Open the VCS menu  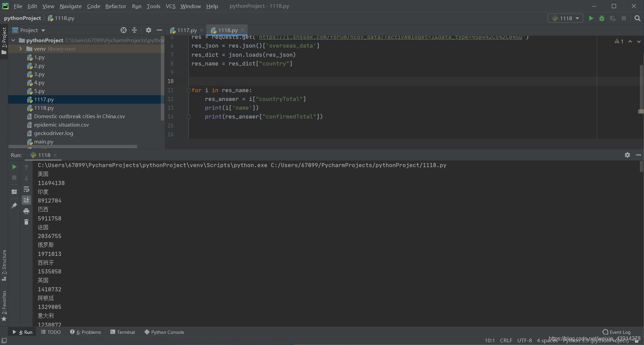[171, 6]
